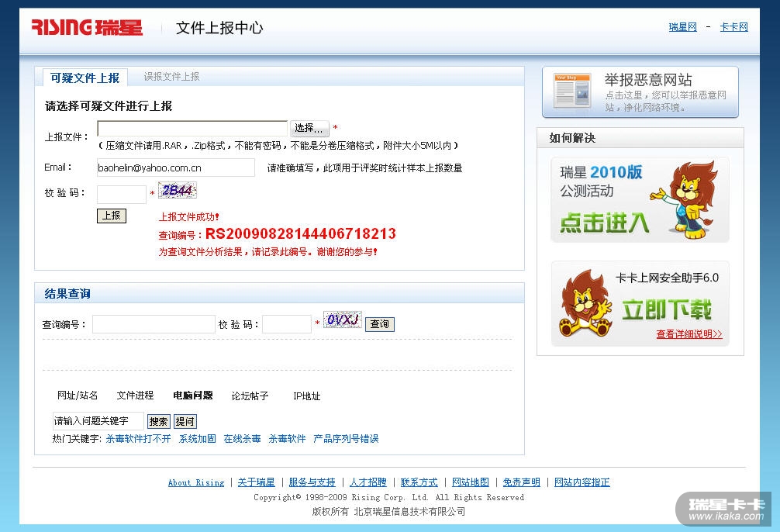Click the 请输入问题关键字 search field

(98, 421)
